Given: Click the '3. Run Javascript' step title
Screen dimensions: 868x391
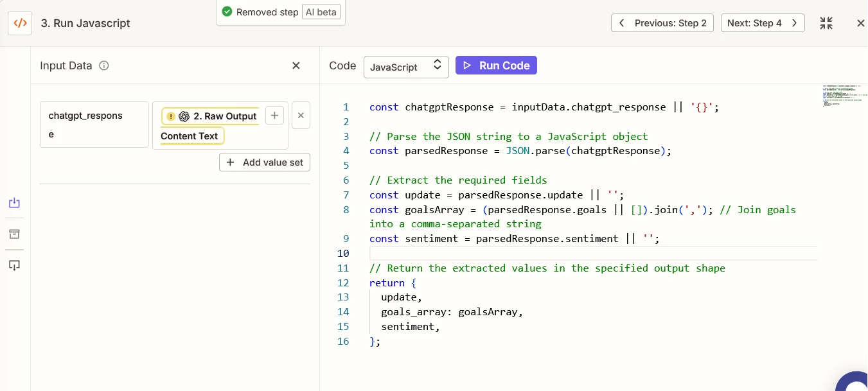Looking at the screenshot, I should click(85, 23).
